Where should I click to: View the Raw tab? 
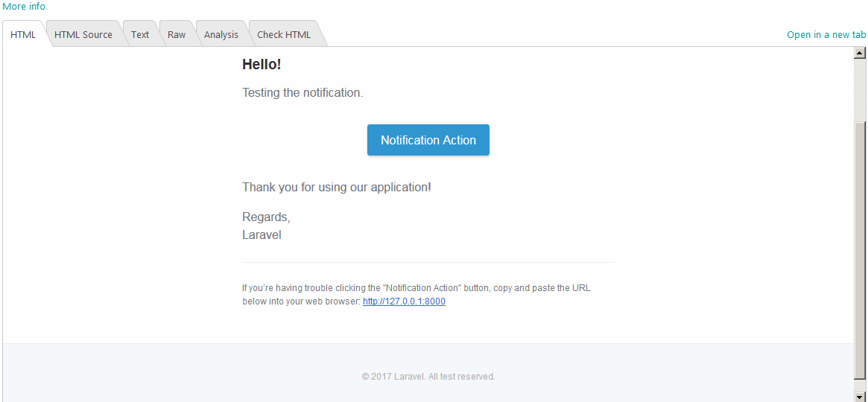click(x=177, y=35)
